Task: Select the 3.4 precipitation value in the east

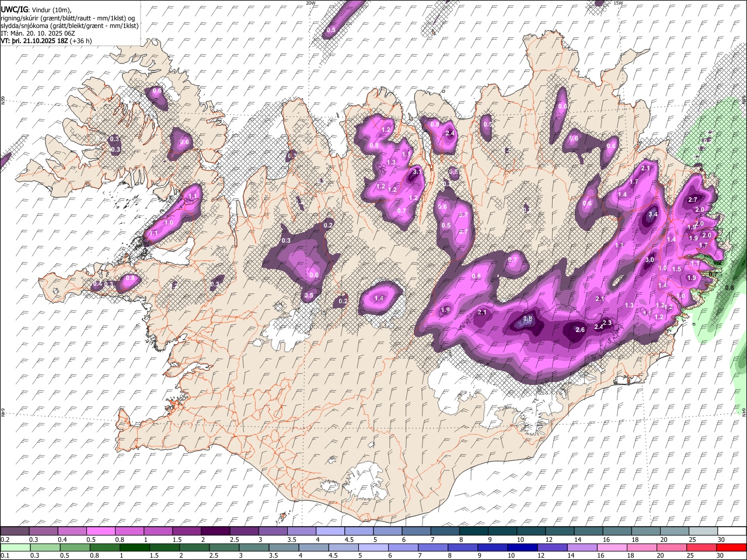Action: coord(653,215)
